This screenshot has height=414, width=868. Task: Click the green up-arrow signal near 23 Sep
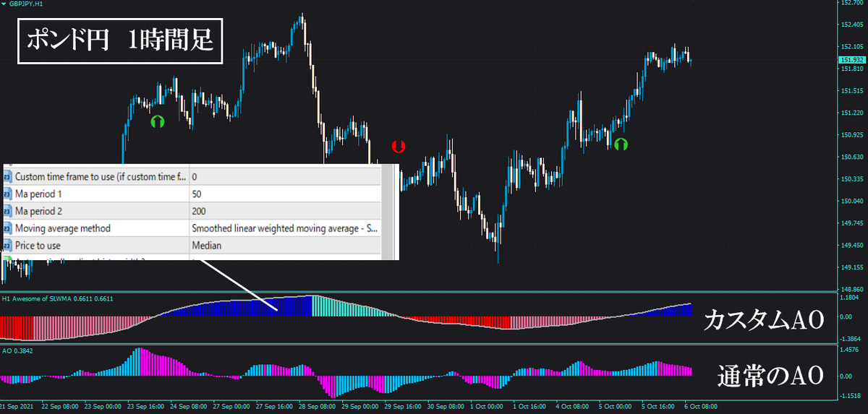click(x=157, y=121)
